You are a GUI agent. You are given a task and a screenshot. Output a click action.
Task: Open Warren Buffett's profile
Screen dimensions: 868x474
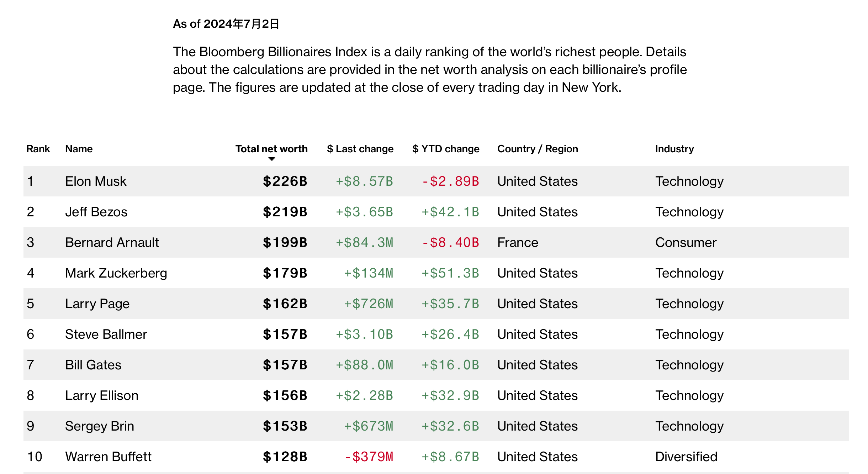tap(108, 457)
